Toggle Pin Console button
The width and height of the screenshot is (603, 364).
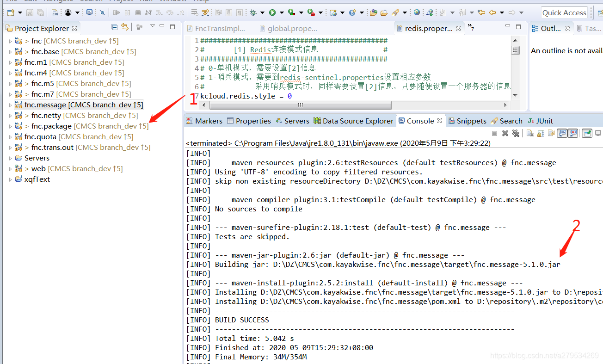(x=587, y=133)
